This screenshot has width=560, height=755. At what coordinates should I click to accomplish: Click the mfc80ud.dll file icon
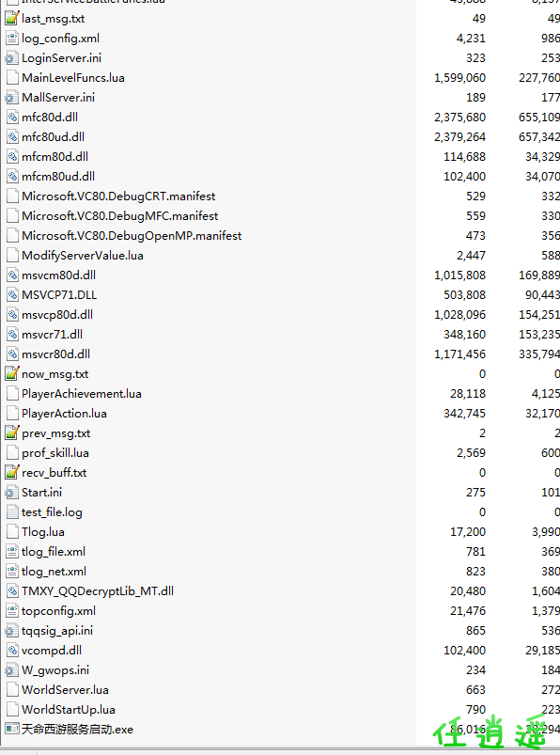click(x=12, y=136)
